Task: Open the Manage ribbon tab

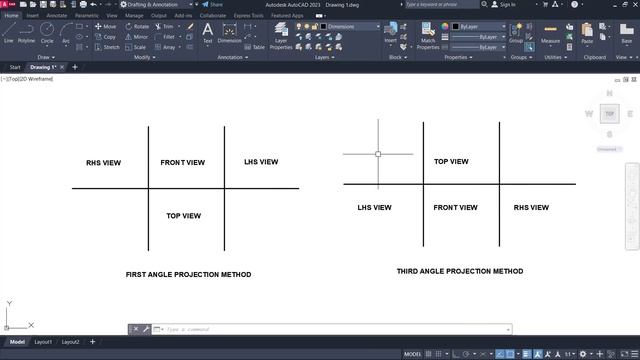Action: (134, 16)
